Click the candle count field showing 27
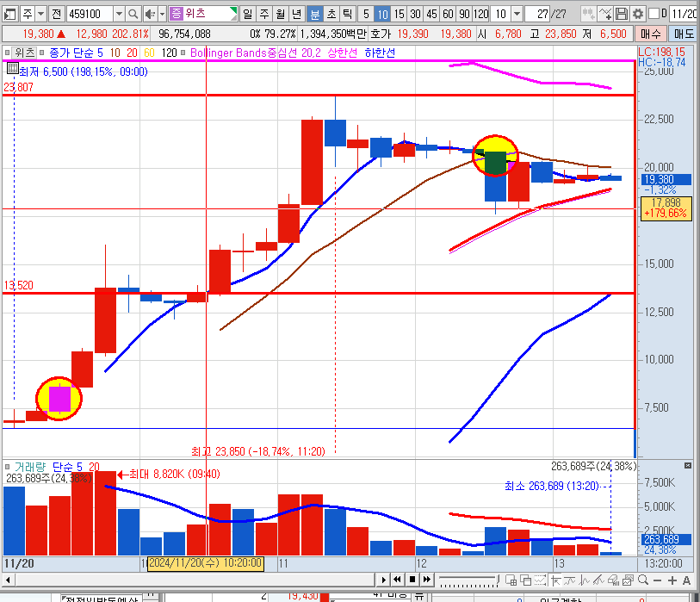700x602 pixels. [537, 15]
